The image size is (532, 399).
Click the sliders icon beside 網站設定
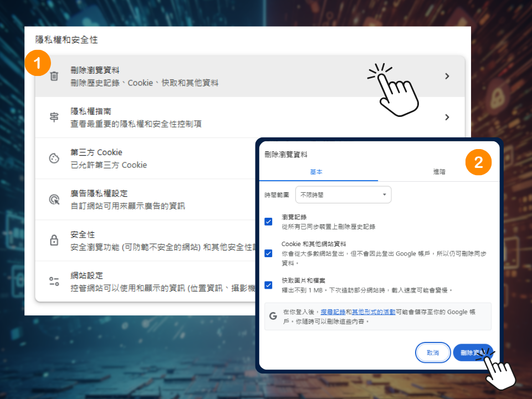click(54, 282)
